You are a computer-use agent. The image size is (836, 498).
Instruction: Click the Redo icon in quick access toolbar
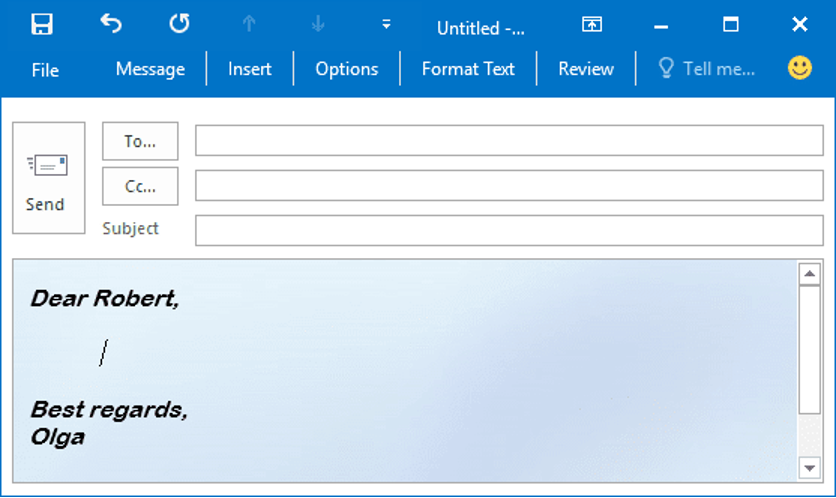pyautogui.click(x=179, y=25)
